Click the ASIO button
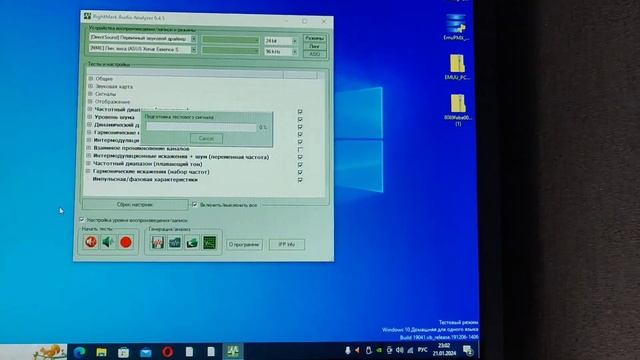Image resolution: width=640 pixels, height=360 pixels. pos(314,54)
